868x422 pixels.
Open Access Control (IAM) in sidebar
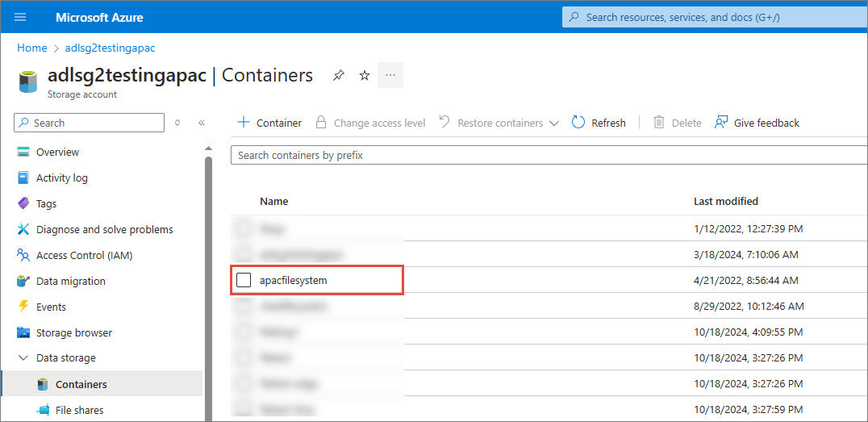[x=84, y=255]
